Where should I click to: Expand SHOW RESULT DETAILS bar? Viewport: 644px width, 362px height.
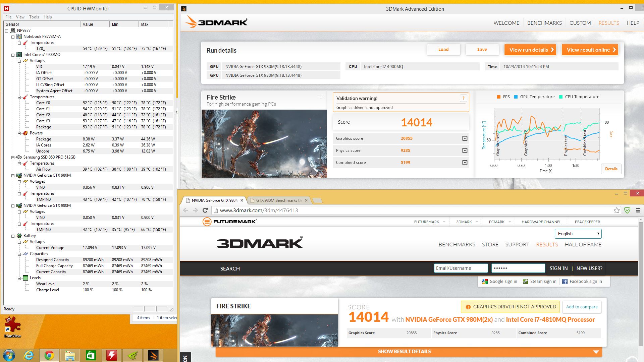[409, 352]
